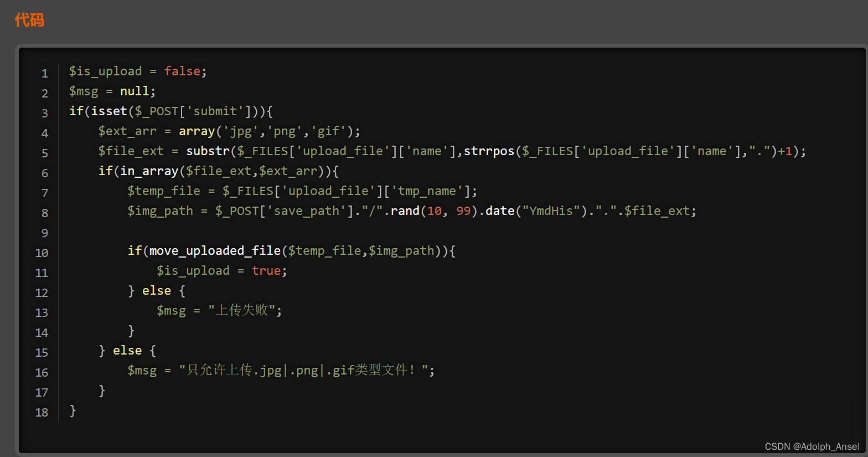Viewport: 868px width, 457px height.
Task: Click line number 18 in the gutter
Action: [42, 412]
